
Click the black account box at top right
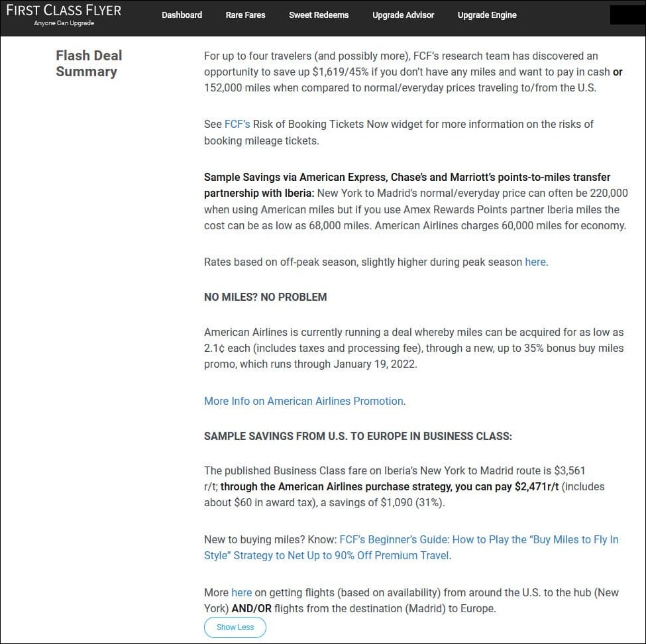626,15
